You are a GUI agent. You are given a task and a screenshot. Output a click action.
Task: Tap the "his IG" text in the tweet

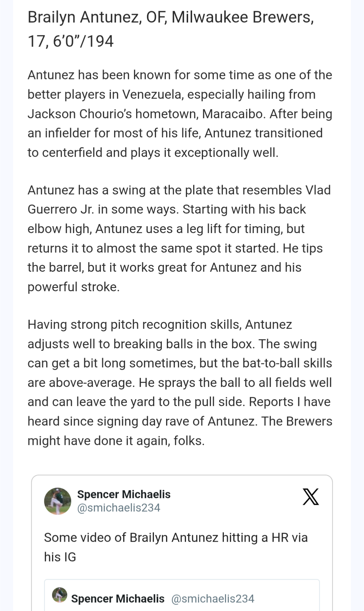click(x=60, y=557)
